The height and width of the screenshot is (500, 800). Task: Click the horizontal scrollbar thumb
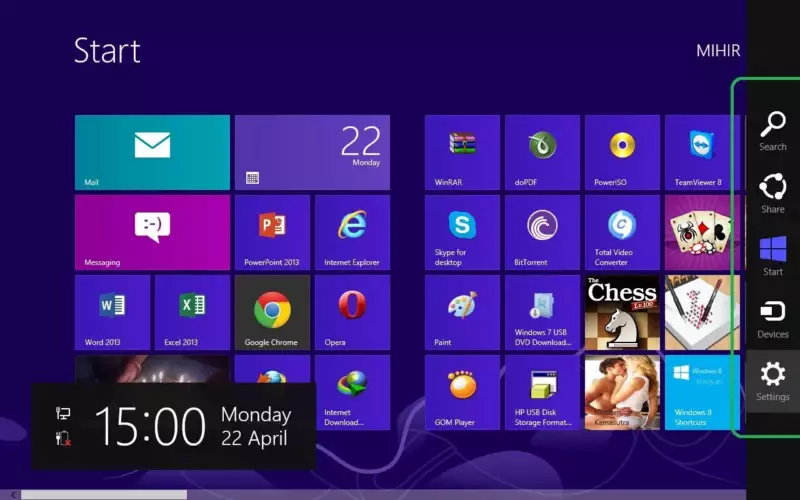click(x=104, y=495)
